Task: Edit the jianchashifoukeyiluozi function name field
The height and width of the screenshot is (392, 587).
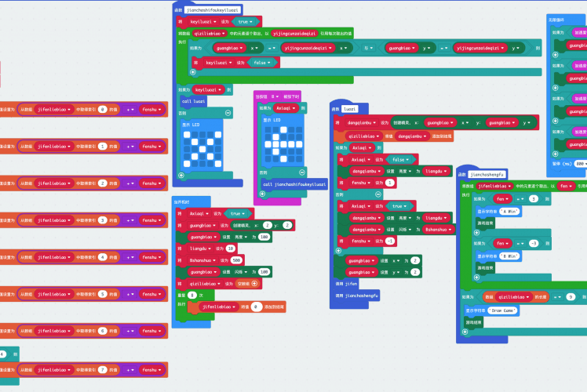Action: pyautogui.click(x=213, y=10)
